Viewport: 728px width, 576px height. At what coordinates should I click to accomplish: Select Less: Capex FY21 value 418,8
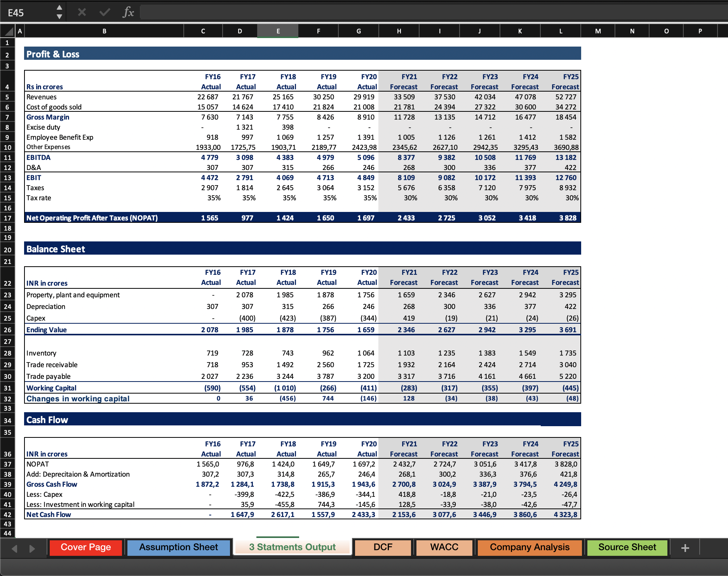pos(407,494)
